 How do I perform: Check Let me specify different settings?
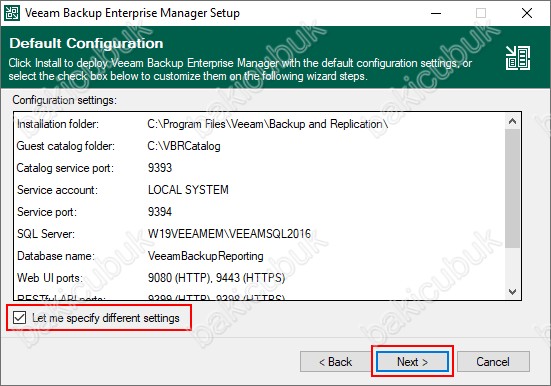pyautogui.click(x=19, y=318)
